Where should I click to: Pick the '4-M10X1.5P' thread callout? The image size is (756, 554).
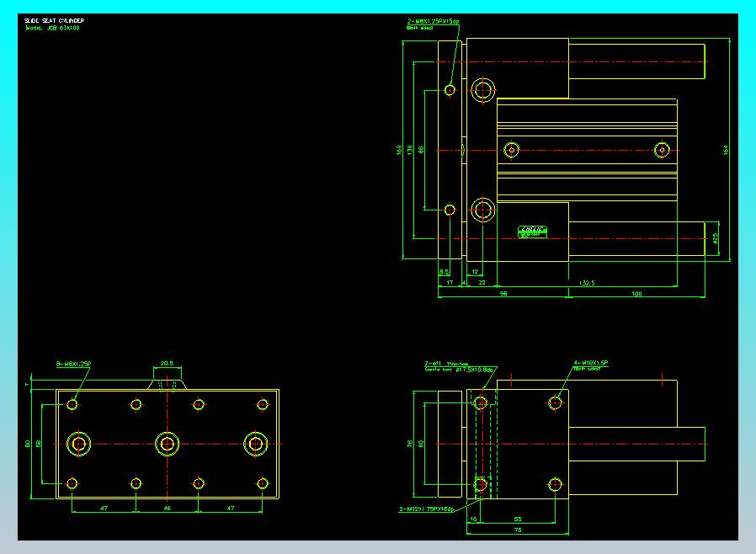click(x=591, y=363)
